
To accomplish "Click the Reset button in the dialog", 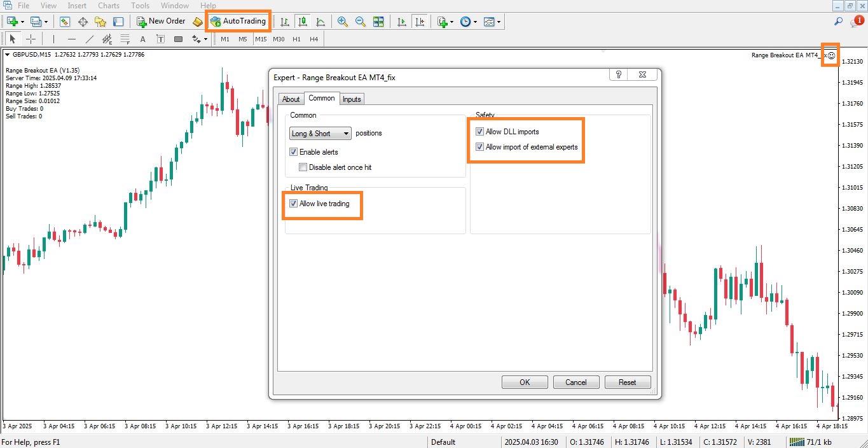I will 627,382.
